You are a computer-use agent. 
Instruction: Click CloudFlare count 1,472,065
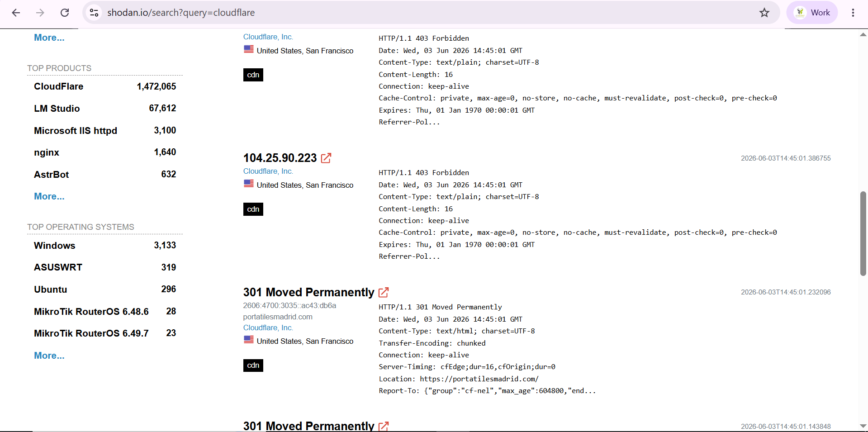click(x=157, y=86)
